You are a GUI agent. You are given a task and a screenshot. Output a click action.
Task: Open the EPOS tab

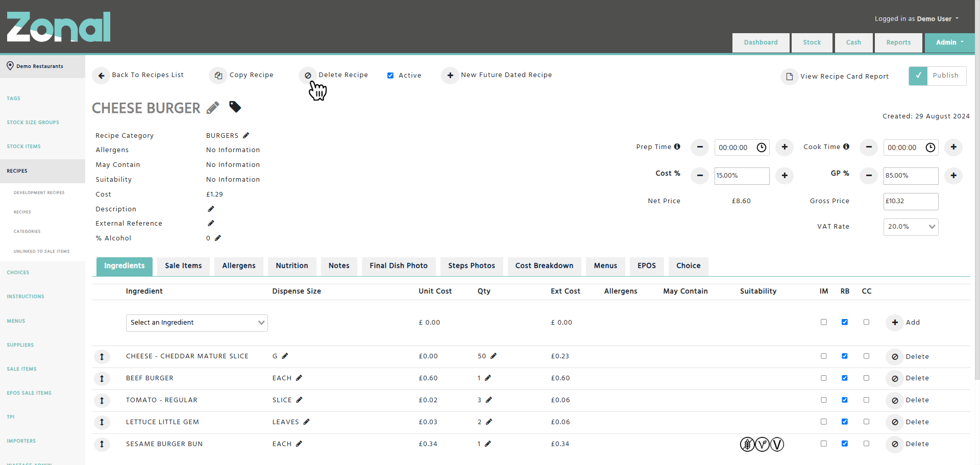pos(647,266)
